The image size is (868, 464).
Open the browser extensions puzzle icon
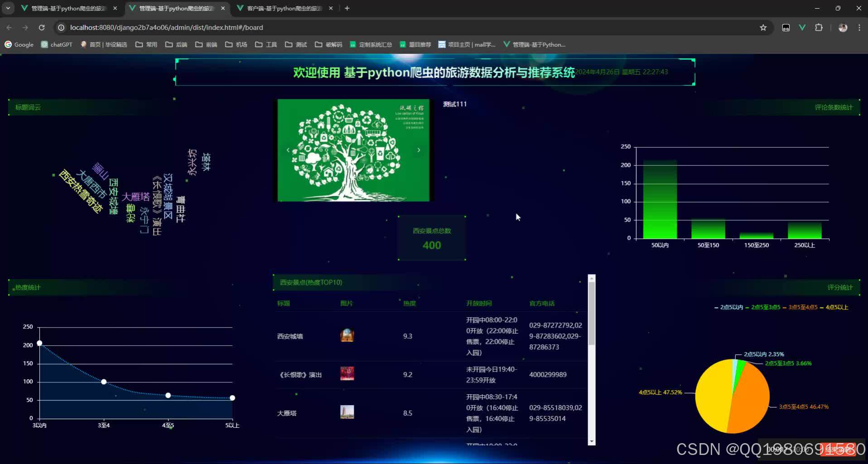pos(819,27)
